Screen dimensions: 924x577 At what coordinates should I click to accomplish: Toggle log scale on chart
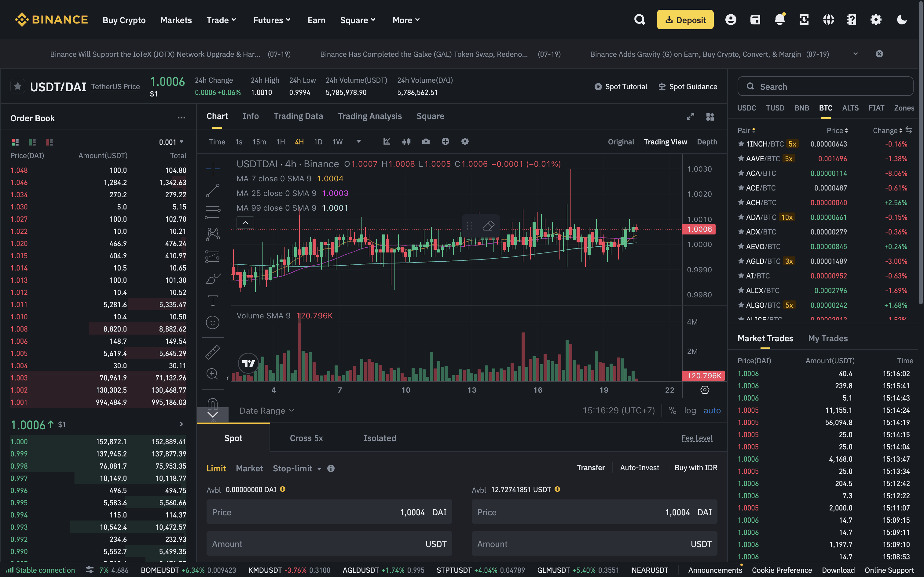690,411
